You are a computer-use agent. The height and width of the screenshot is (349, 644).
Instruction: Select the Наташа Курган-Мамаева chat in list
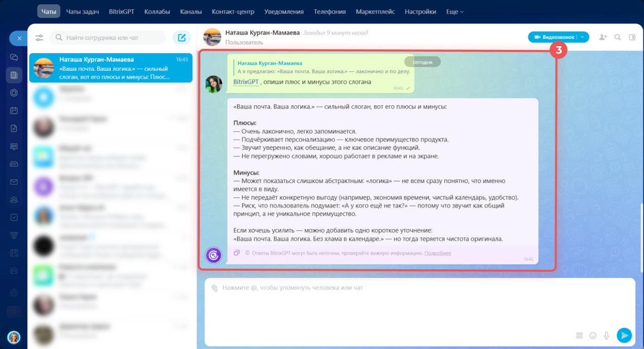coord(111,68)
